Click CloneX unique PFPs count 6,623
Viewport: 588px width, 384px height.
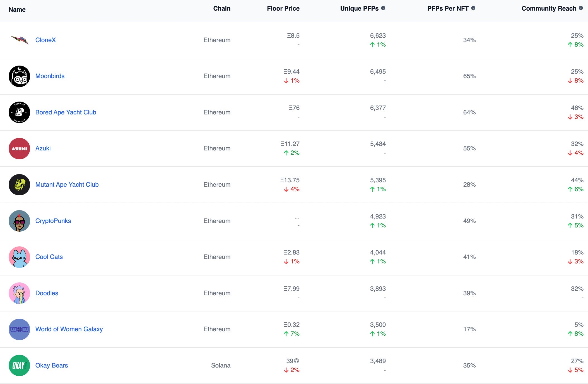pos(378,35)
